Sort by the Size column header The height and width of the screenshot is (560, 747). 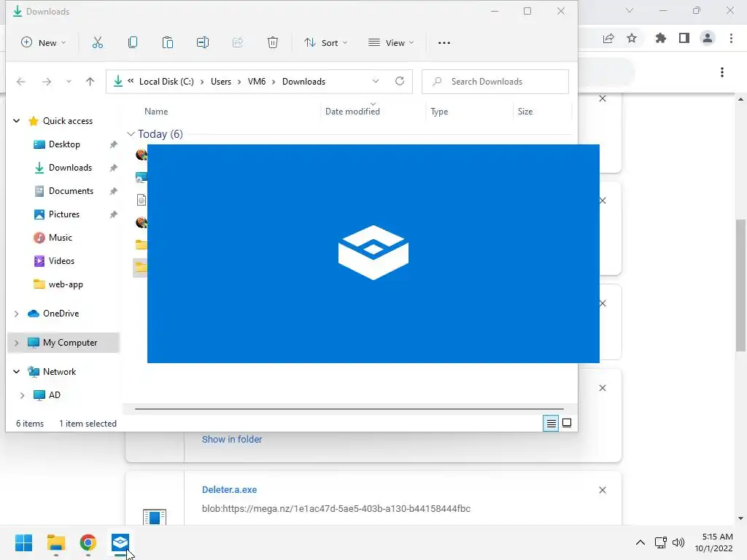(525, 112)
